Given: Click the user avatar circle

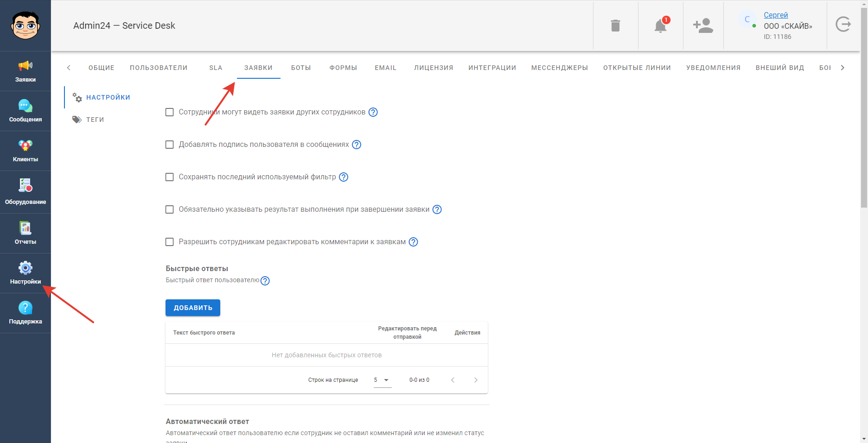Looking at the screenshot, I should click(747, 19).
